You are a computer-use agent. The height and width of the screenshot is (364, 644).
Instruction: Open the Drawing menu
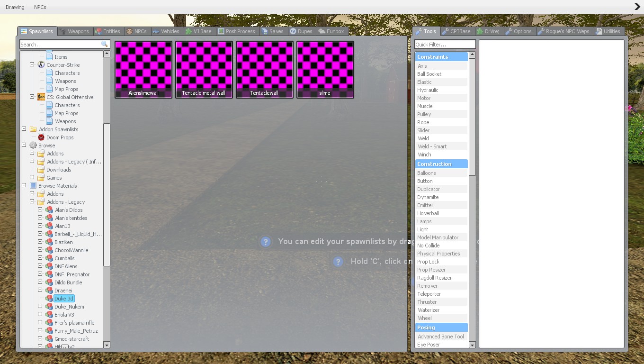(15, 7)
